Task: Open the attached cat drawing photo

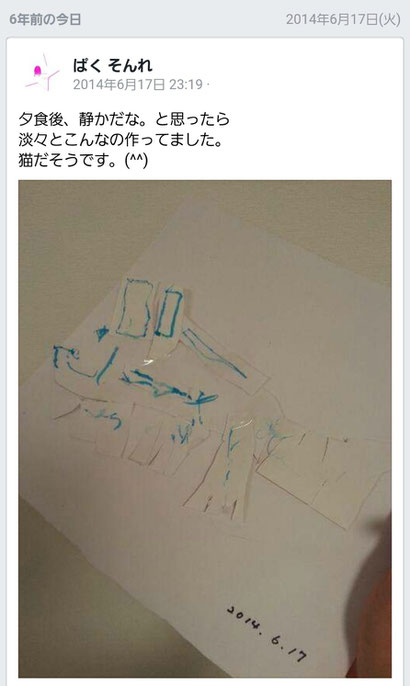Action: pos(205,429)
